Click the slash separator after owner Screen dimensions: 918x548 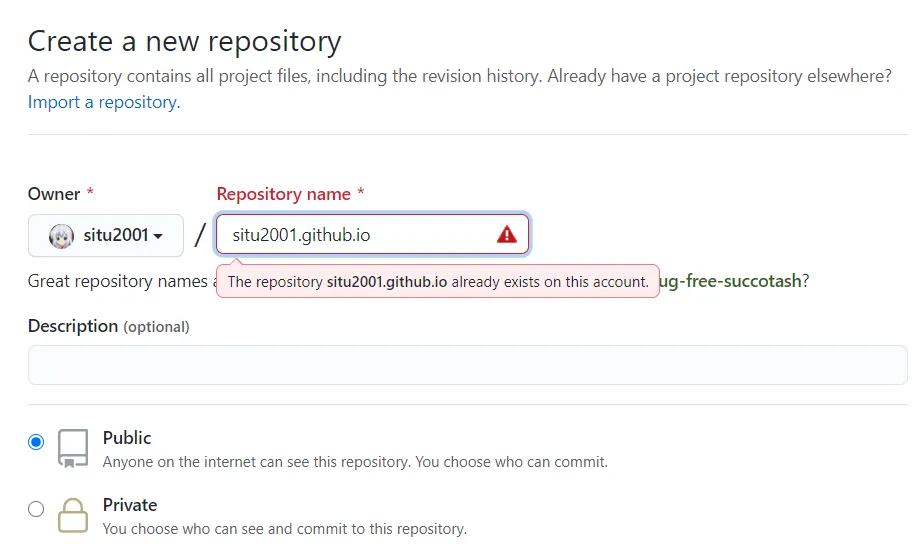200,236
